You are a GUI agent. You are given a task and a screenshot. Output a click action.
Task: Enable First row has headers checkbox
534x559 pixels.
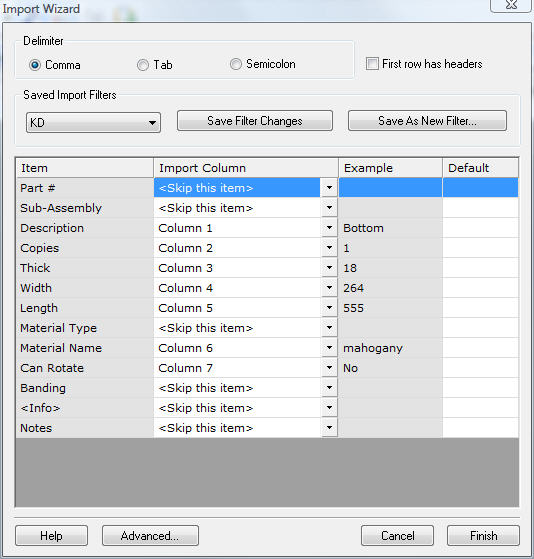tap(372, 64)
